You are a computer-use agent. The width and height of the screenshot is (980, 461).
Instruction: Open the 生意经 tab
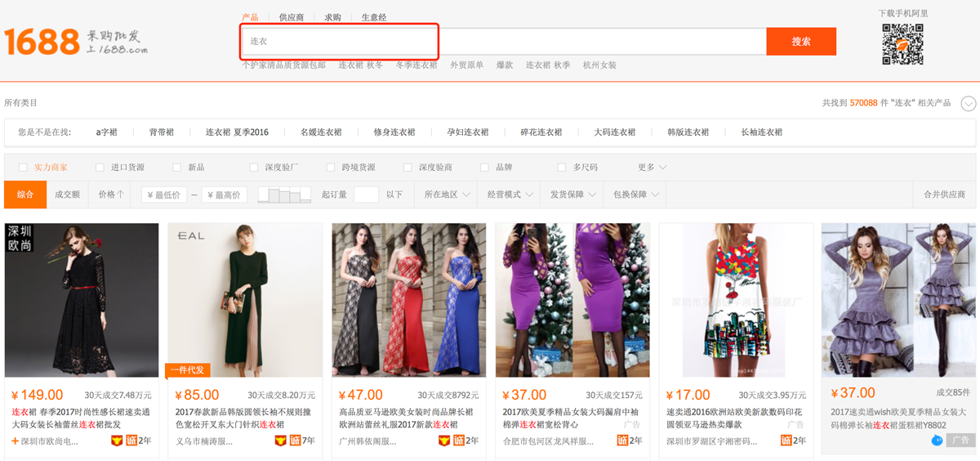pos(374,17)
